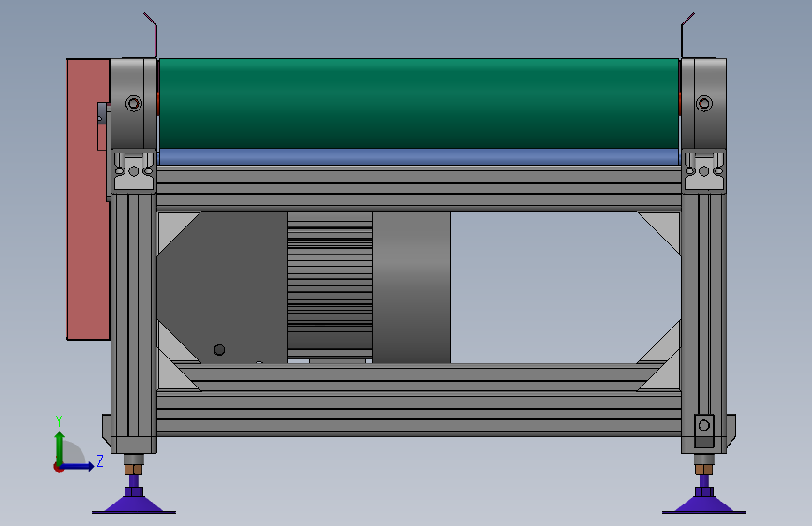Select the bottom-right triangular corner gusset
The height and width of the screenshot is (526, 812).
pyautogui.click(x=666, y=375)
